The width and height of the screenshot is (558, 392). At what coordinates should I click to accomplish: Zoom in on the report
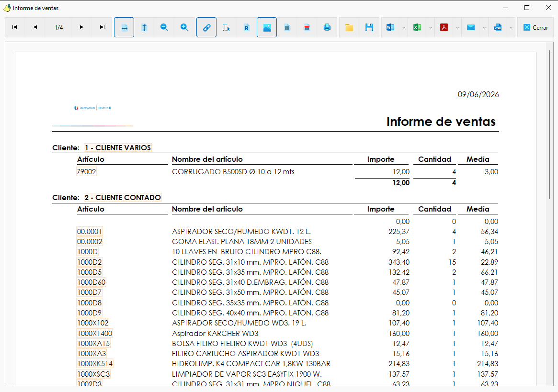[x=184, y=27]
